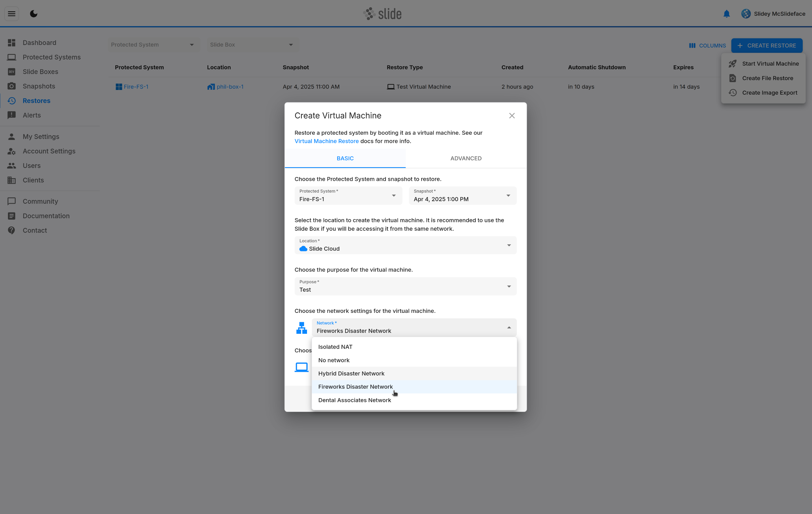
Task: Open the Fire-FS-1 protected system link
Action: pyautogui.click(x=136, y=87)
